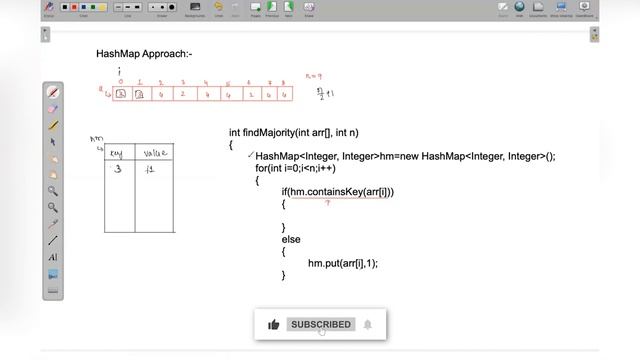Click the "hm.put(arr[i],1);" statement
Screen dimensions: 640x360
click(343, 264)
